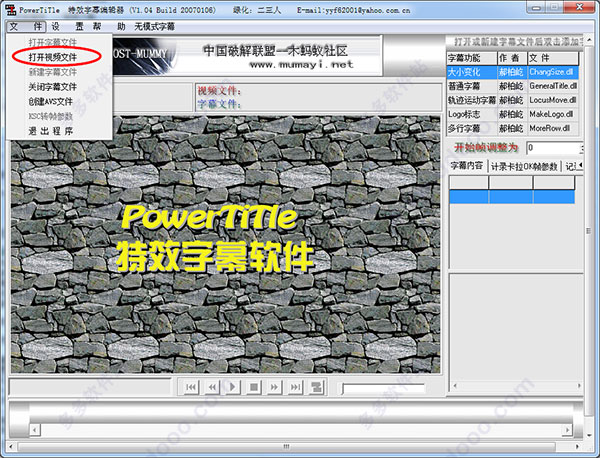
Task: Open the 帮助 menu
Action: click(x=109, y=26)
